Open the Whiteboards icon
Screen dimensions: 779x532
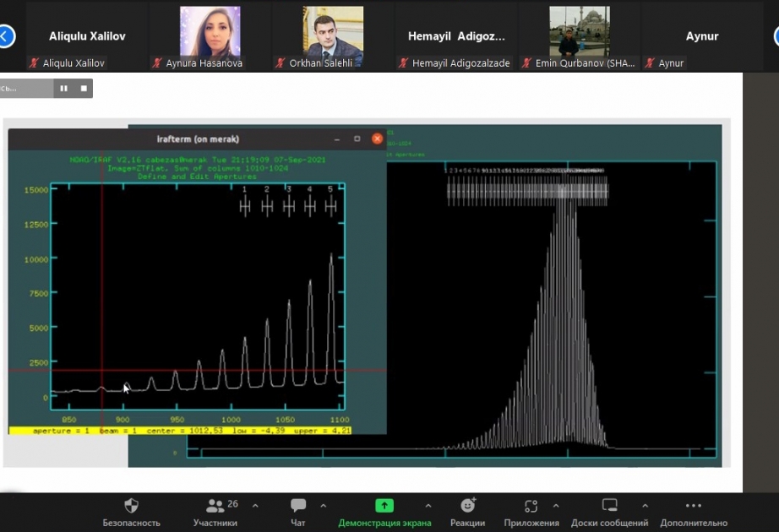click(x=609, y=506)
